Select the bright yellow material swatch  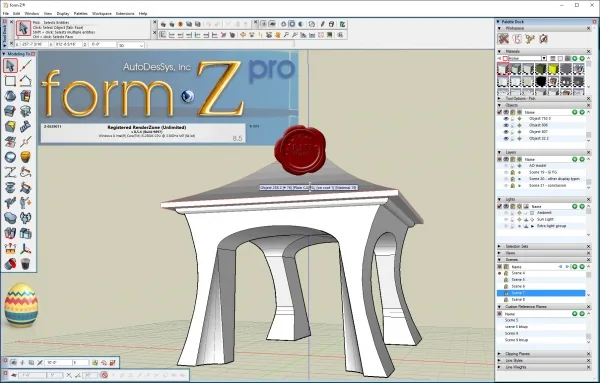click(553, 69)
